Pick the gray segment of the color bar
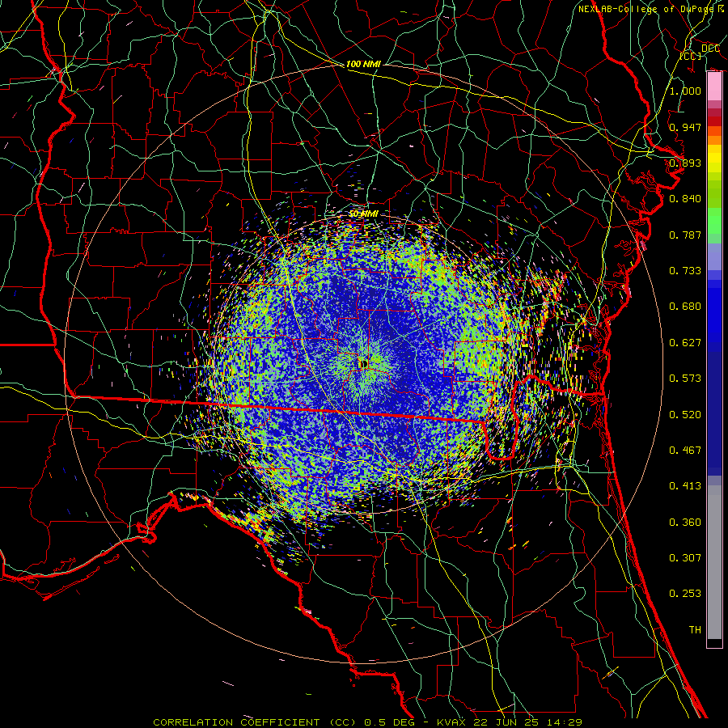The width and height of the screenshot is (728, 728). click(714, 564)
